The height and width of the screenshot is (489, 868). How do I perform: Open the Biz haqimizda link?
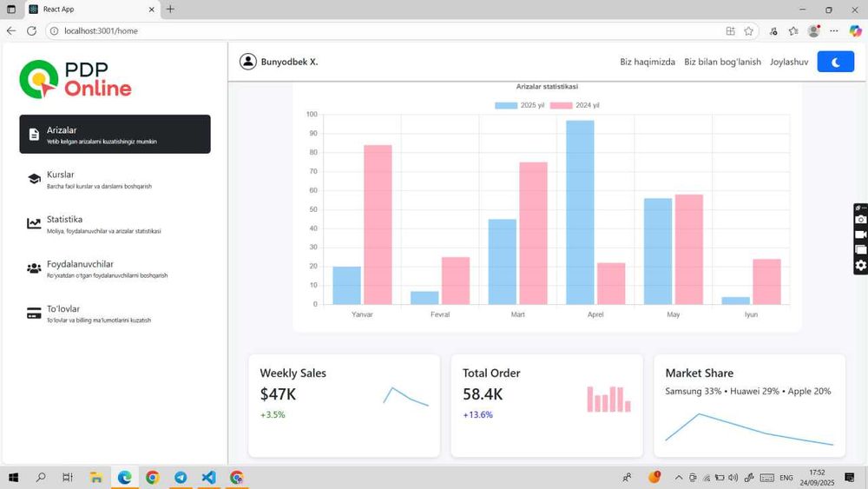648,62
